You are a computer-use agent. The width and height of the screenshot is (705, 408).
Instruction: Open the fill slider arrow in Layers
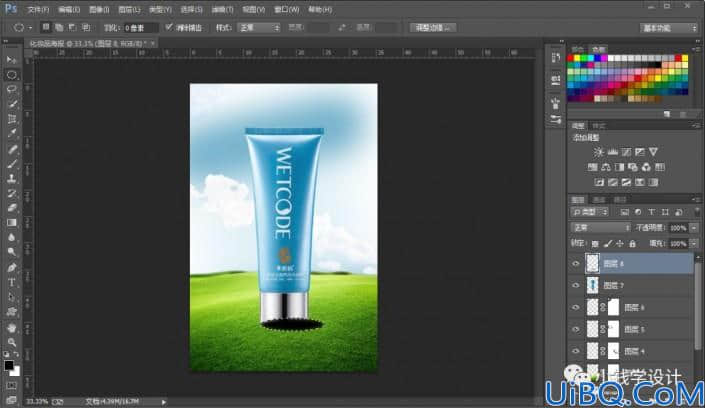coord(694,244)
